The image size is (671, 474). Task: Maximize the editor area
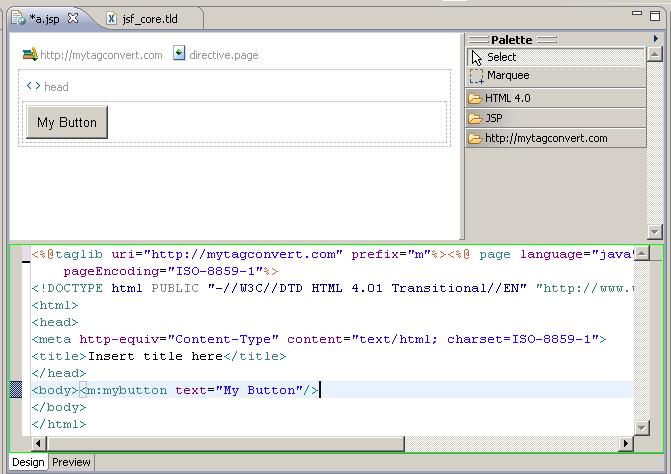pyautogui.click(x=655, y=16)
